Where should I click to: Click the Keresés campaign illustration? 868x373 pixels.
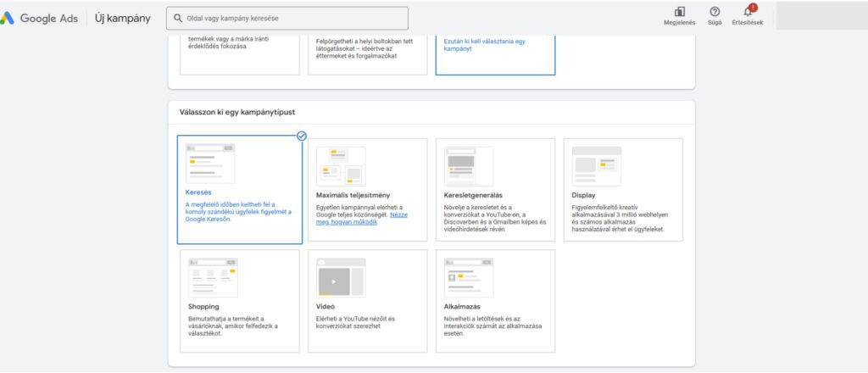click(210, 163)
